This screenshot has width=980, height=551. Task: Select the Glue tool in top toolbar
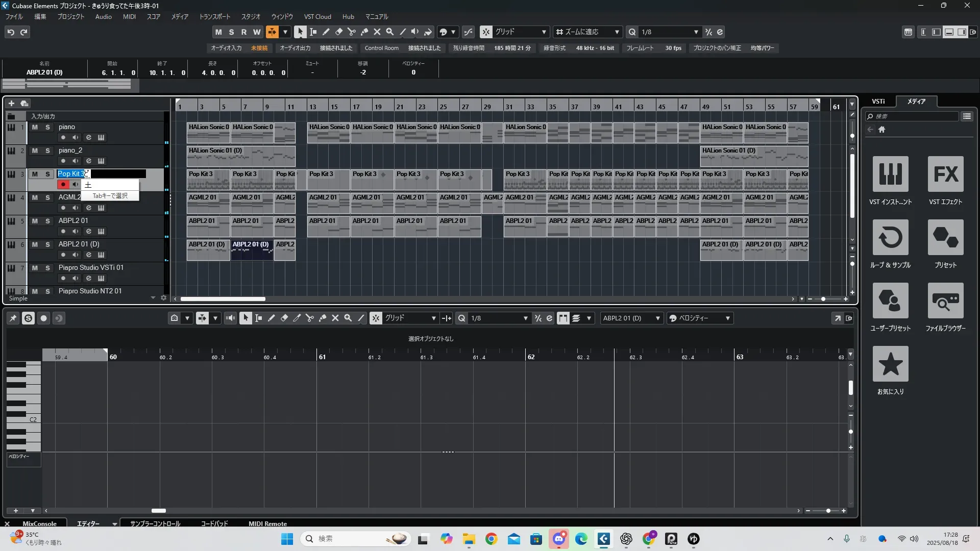(x=364, y=32)
